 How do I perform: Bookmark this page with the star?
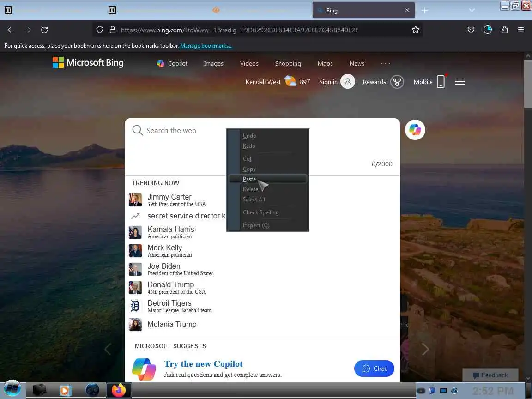click(415, 30)
